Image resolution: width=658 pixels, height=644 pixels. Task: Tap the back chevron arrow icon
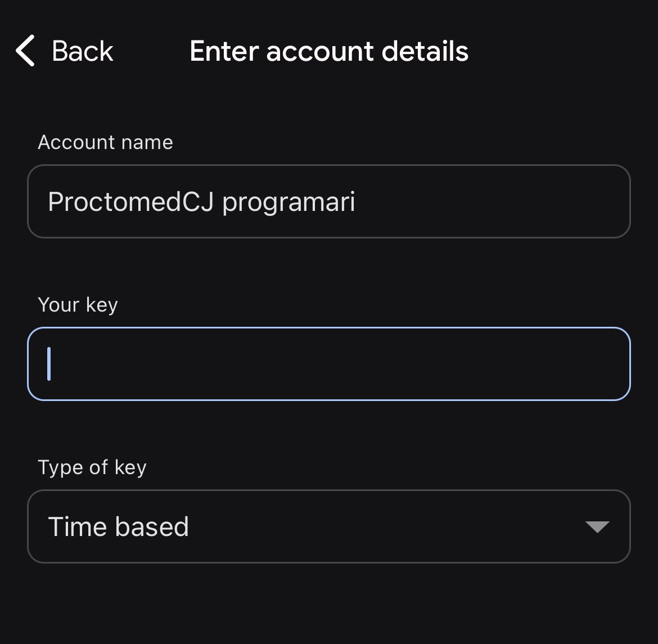click(26, 51)
